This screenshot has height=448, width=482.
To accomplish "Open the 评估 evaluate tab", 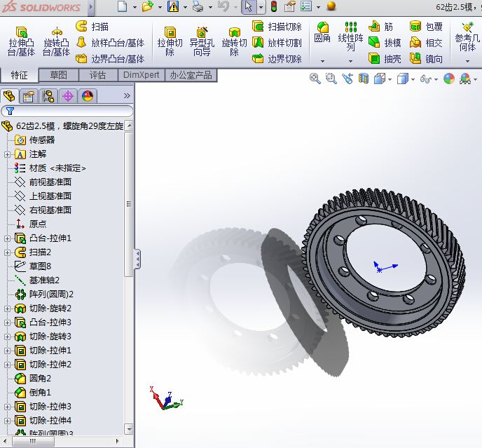I will pyautogui.click(x=97, y=75).
